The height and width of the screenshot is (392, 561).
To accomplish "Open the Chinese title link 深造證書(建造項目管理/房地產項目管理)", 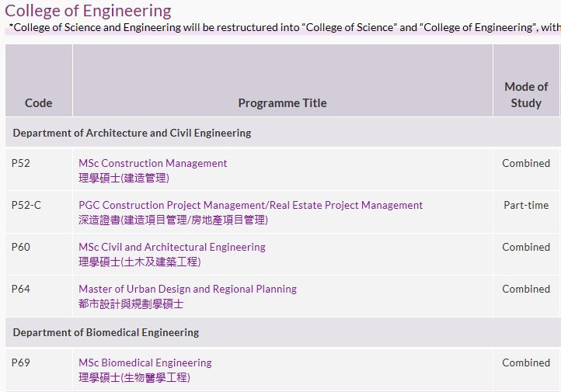I will coord(173,220).
